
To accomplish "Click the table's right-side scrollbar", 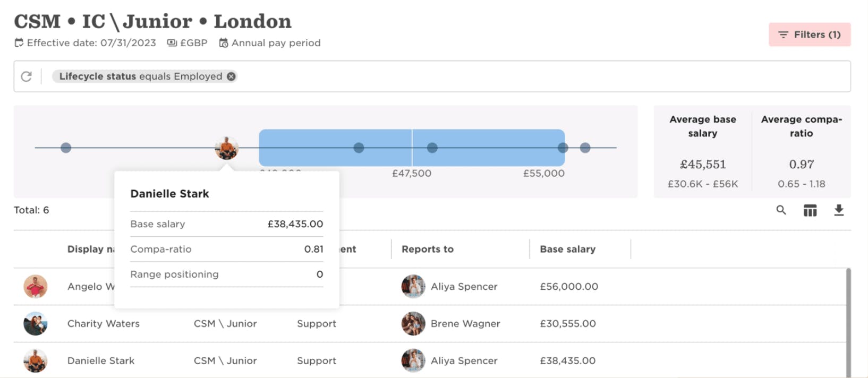I will (x=848, y=319).
